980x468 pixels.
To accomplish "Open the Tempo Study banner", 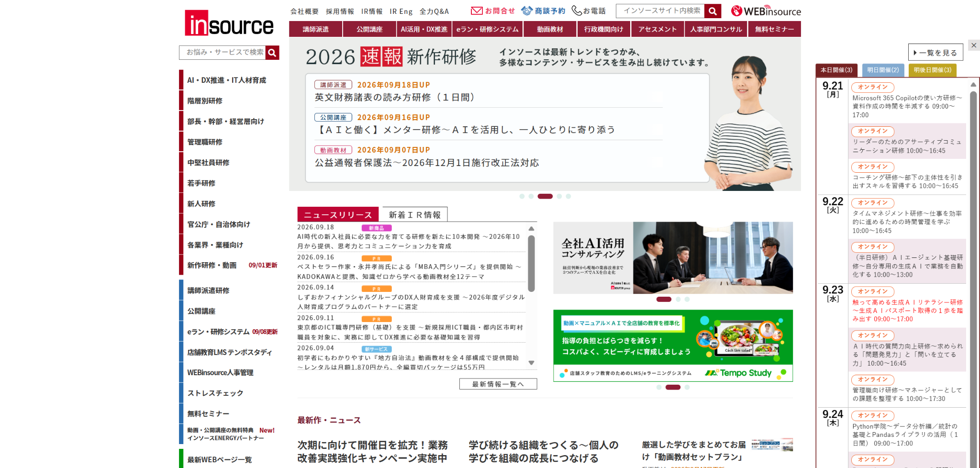I will (x=673, y=345).
